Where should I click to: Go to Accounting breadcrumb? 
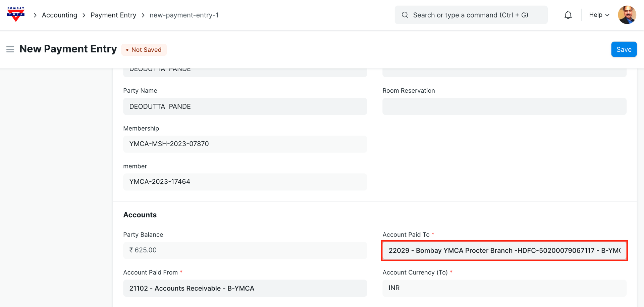[59, 15]
